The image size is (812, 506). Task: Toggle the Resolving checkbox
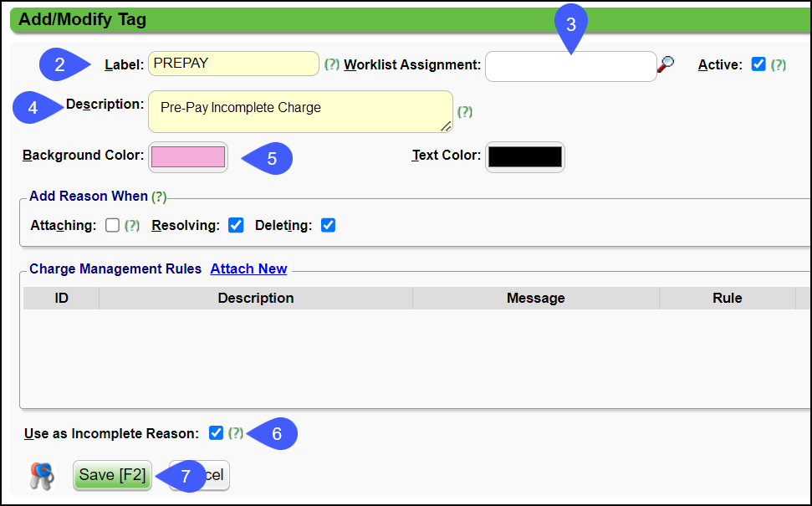(x=236, y=225)
